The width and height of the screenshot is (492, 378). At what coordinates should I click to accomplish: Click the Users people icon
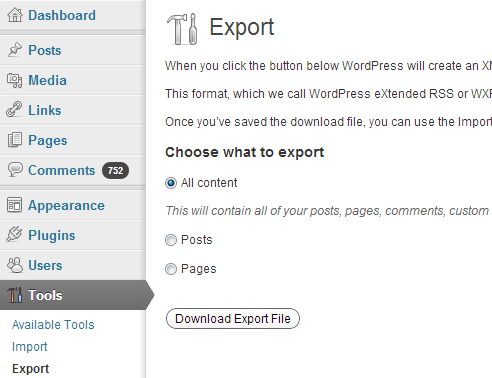click(15, 265)
